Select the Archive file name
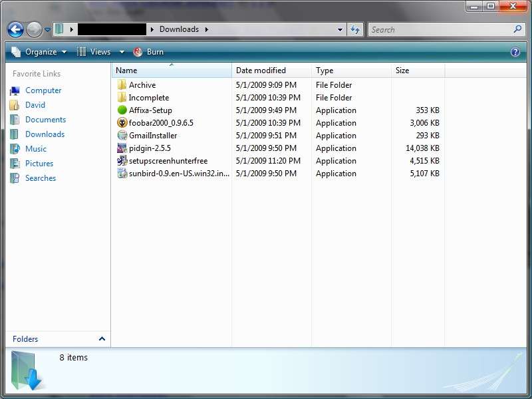Screen dimensions: 532x399 (x=142, y=85)
